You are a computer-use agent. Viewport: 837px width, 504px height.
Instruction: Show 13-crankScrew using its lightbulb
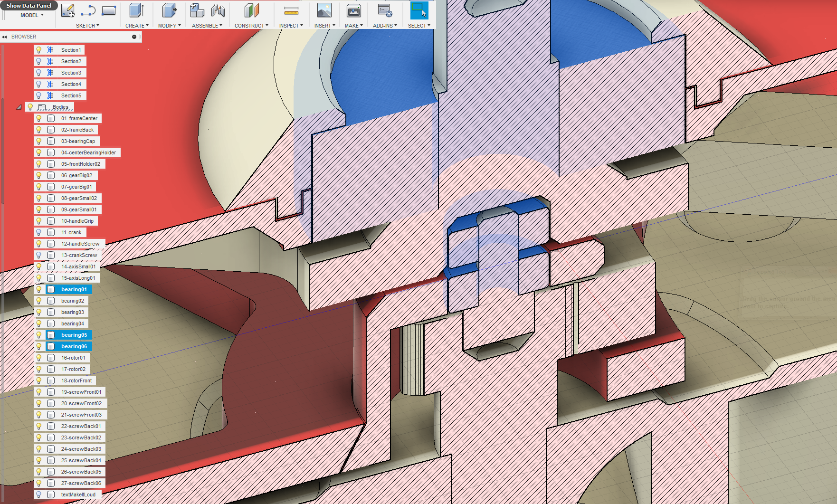point(39,255)
